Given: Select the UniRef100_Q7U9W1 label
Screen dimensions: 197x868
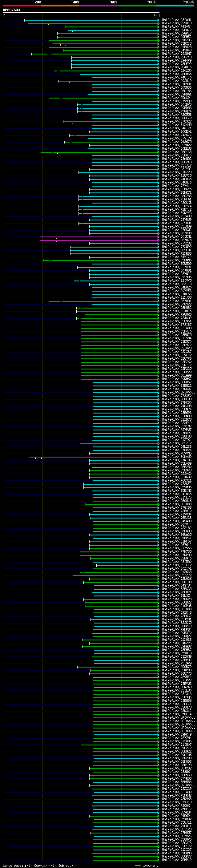Looking at the screenshot, I should pyautogui.click(x=176, y=84).
